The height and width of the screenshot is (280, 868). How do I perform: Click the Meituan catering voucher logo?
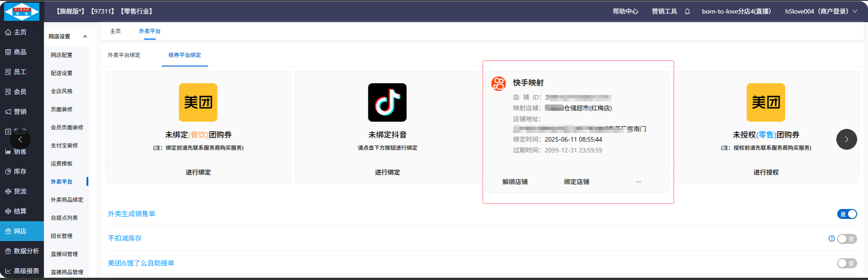(198, 102)
